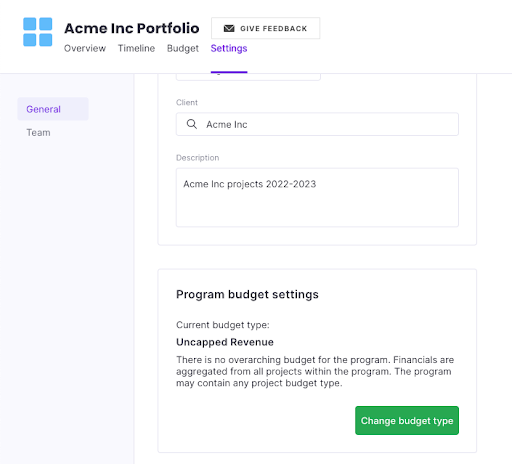Click the Give Feedback button text
512x464 pixels.
tap(274, 29)
